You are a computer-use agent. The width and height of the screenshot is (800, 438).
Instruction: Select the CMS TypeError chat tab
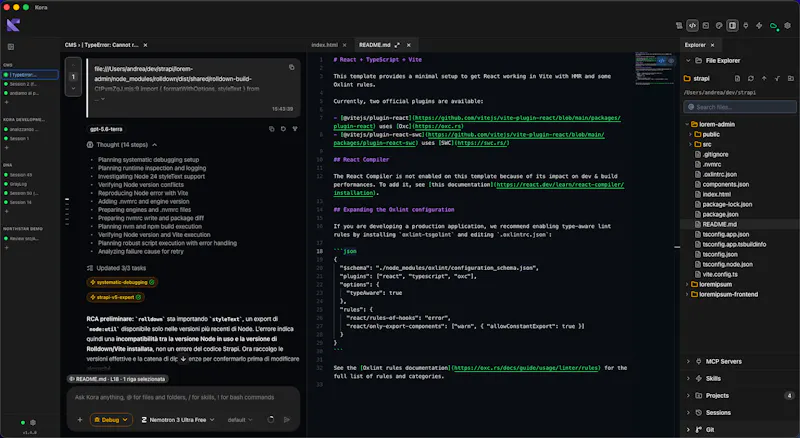(102, 45)
